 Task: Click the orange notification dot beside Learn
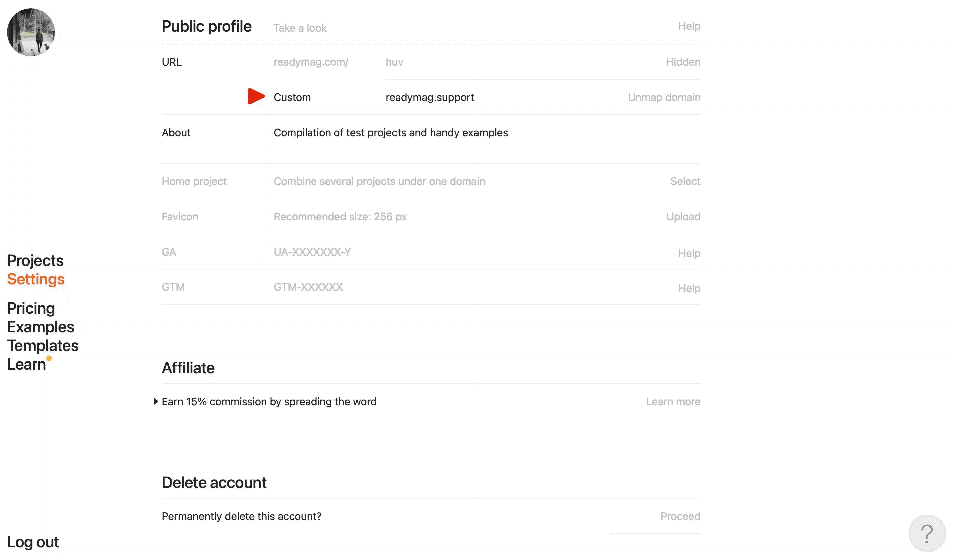pyautogui.click(x=49, y=358)
